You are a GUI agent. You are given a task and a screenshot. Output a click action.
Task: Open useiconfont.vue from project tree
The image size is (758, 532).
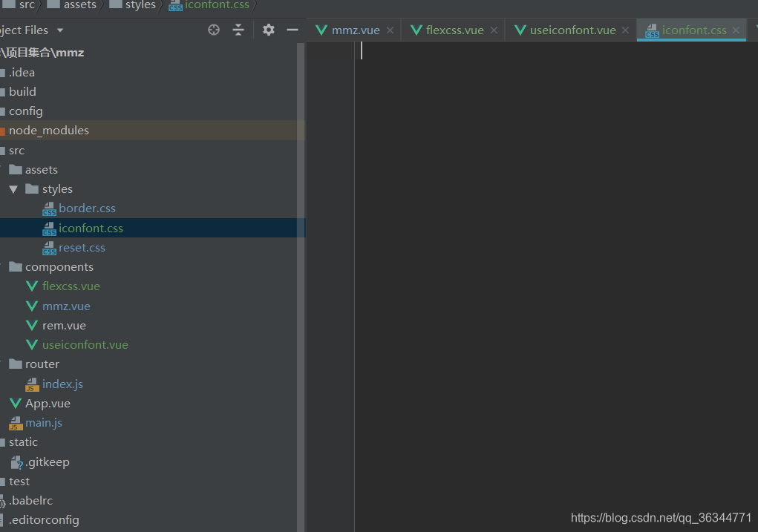[x=85, y=344]
